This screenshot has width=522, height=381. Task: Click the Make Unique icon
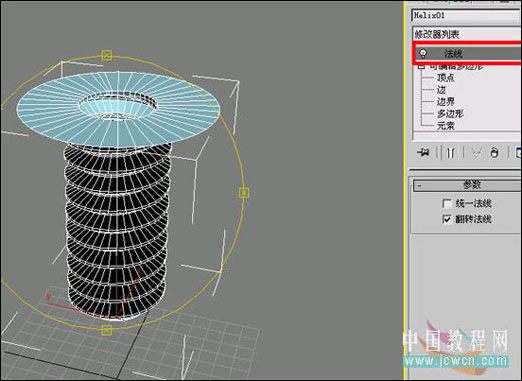(477, 153)
